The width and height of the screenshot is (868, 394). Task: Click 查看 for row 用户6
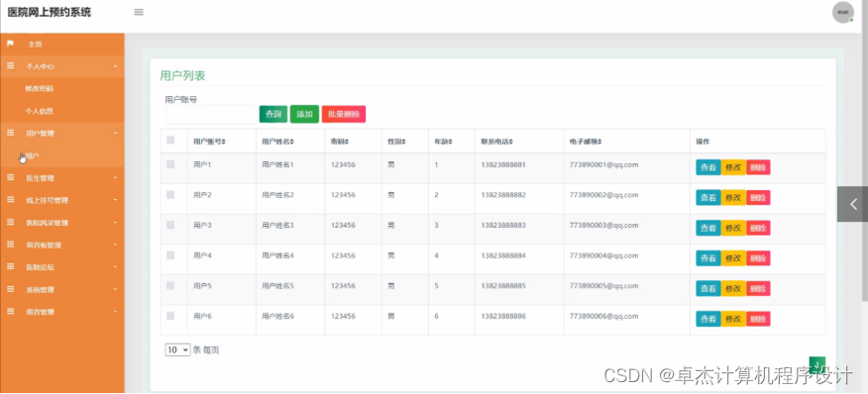[x=708, y=319]
